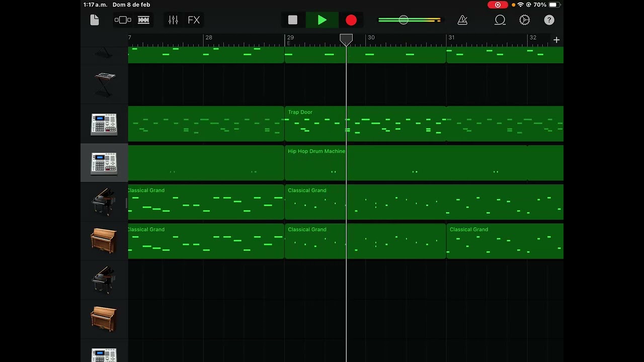The width and height of the screenshot is (644, 362).
Task: Select highlighted Hip Hop Drum Machine track header
Action: (104, 163)
